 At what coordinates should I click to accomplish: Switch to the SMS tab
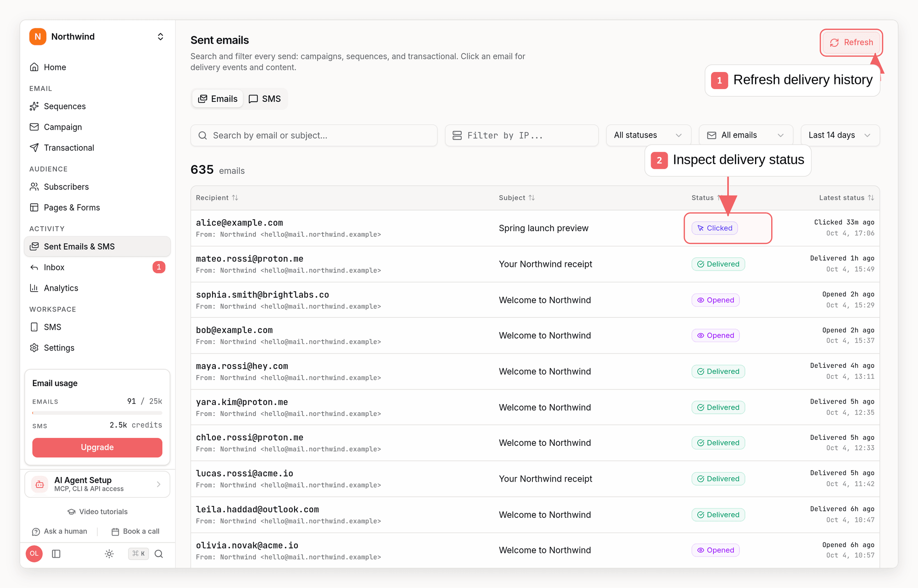(x=265, y=99)
